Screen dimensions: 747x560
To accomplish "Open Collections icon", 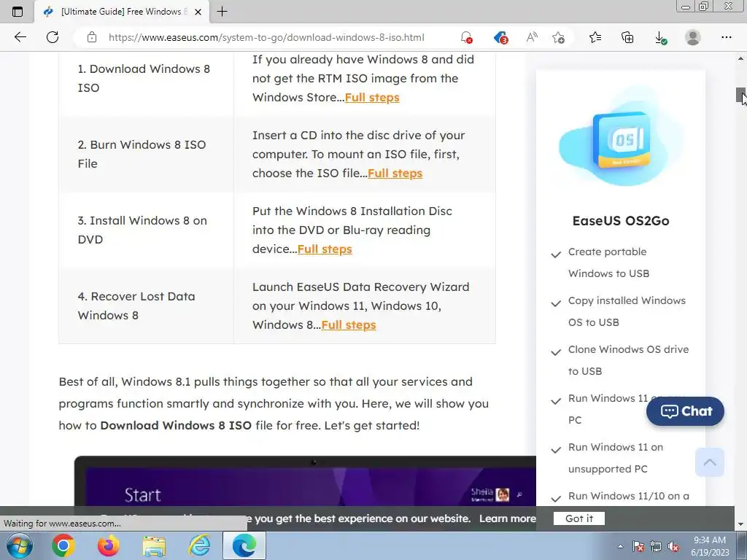I will [x=627, y=37].
